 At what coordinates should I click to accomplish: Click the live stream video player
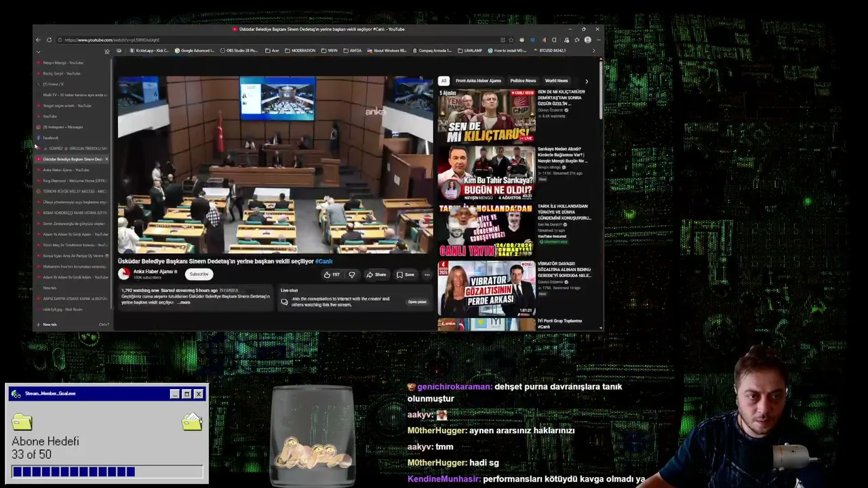point(275,165)
